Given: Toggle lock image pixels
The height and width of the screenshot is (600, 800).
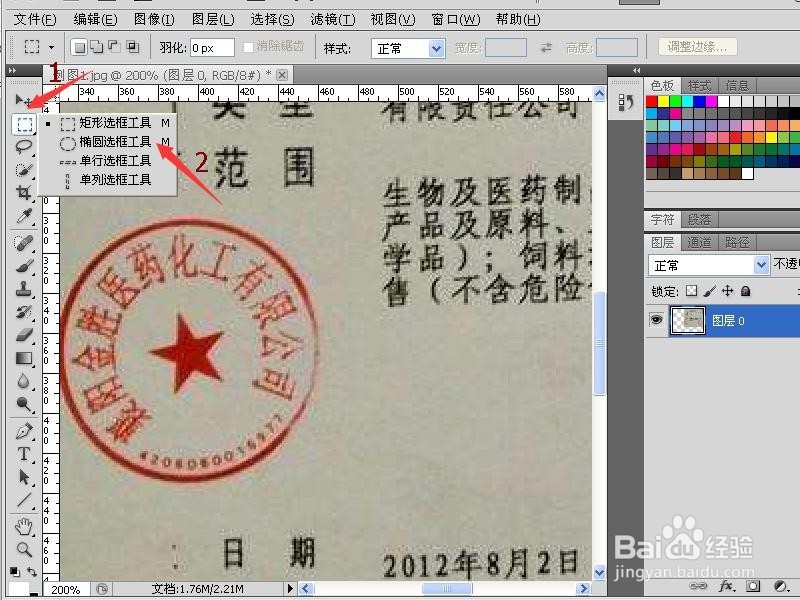Looking at the screenshot, I should 709,291.
